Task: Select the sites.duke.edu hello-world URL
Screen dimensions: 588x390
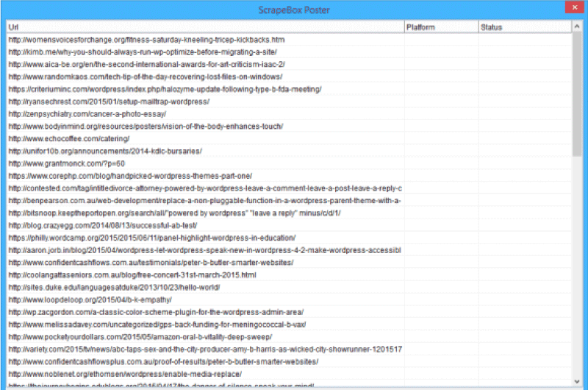Action: click(x=114, y=288)
